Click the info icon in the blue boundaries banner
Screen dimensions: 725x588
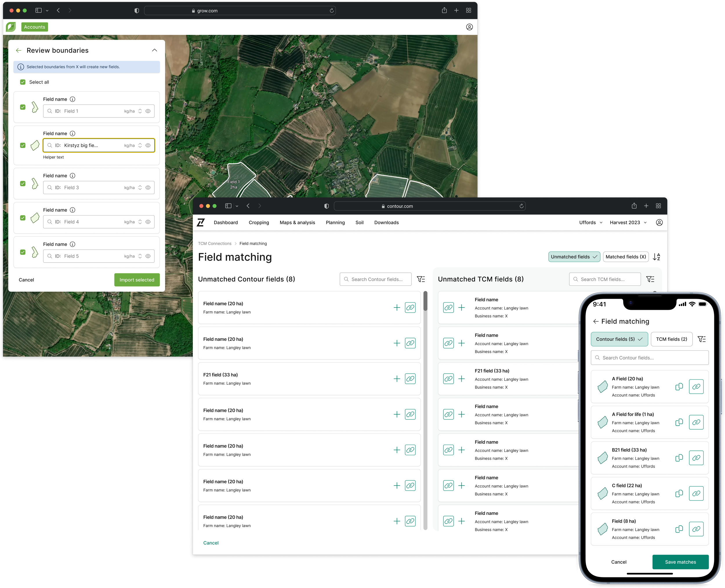pyautogui.click(x=21, y=67)
